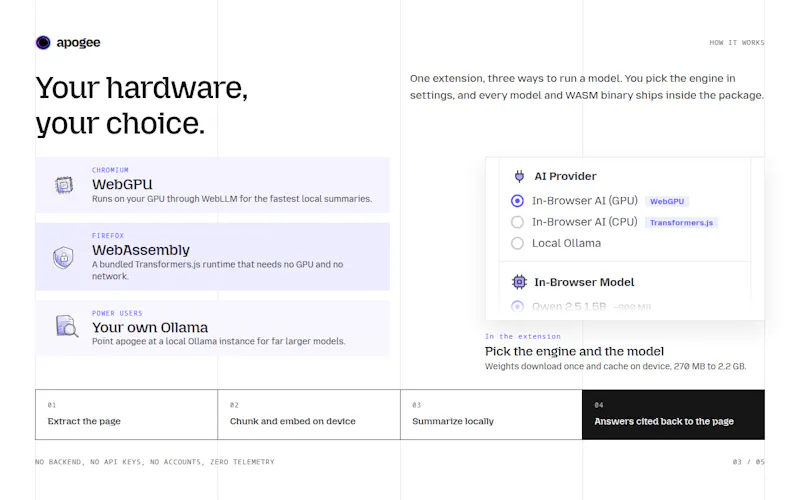This screenshot has width=800, height=500.
Task: Click the HOW IT WORKS link
Action: (x=737, y=43)
